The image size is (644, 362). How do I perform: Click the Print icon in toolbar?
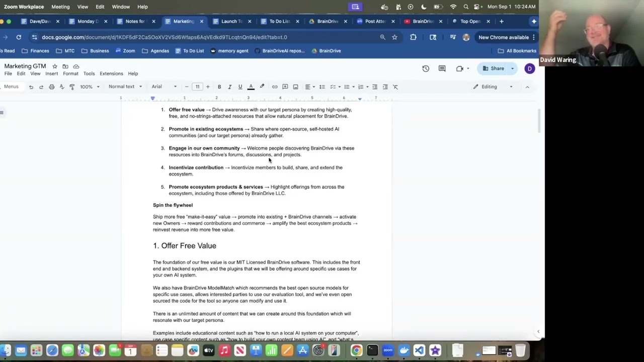tap(51, 87)
